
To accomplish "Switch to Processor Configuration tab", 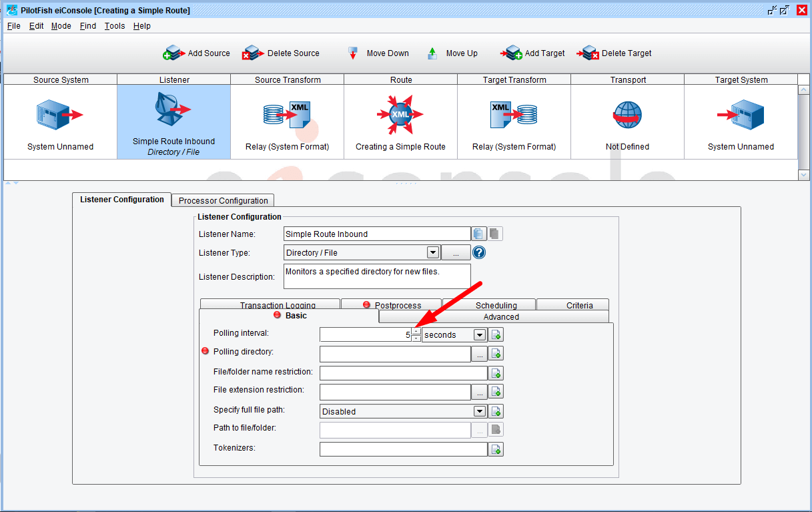I will 223,200.
